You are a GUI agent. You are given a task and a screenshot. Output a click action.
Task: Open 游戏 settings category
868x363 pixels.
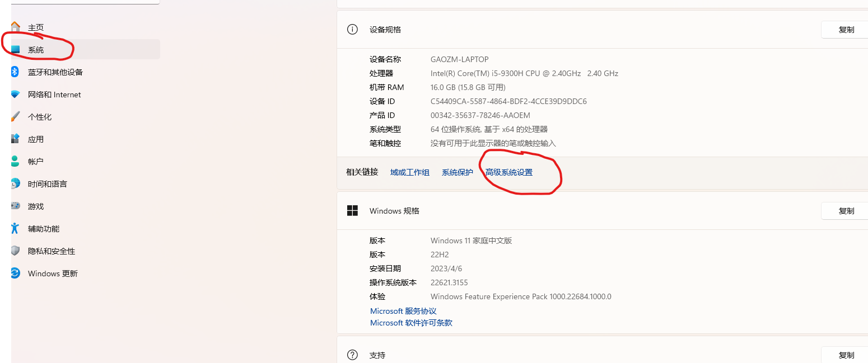(86, 206)
